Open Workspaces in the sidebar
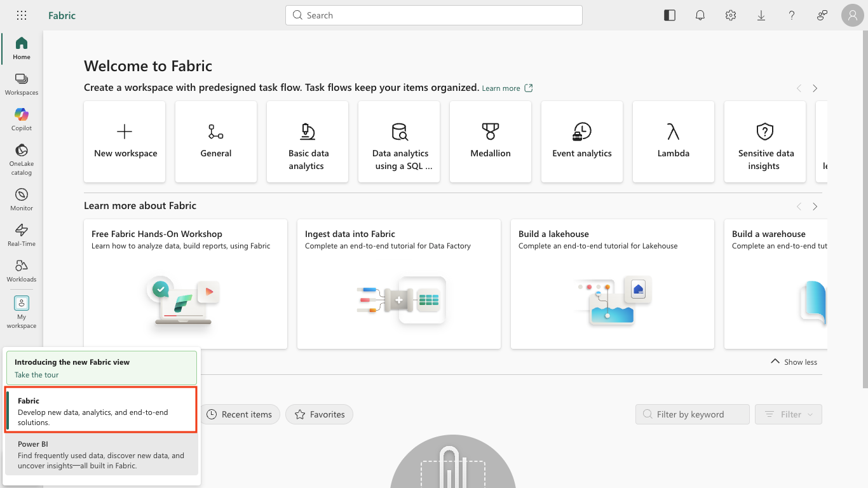 pos(22,84)
